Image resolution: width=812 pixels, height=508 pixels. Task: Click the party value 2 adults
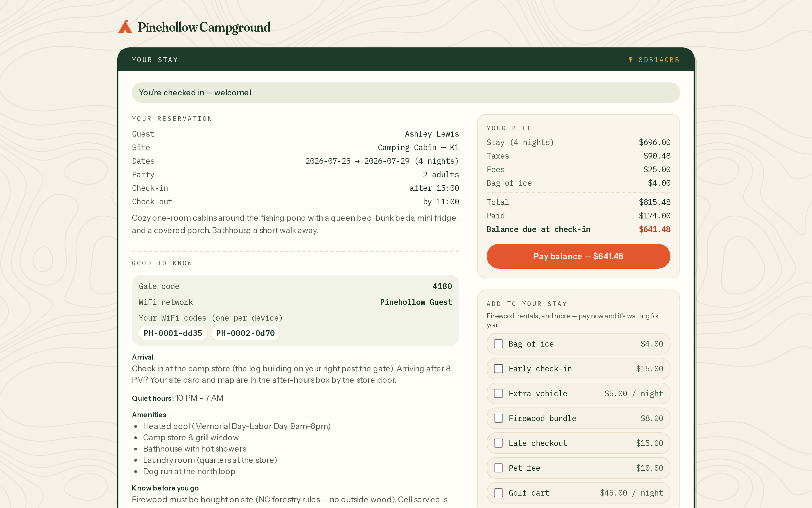441,174
